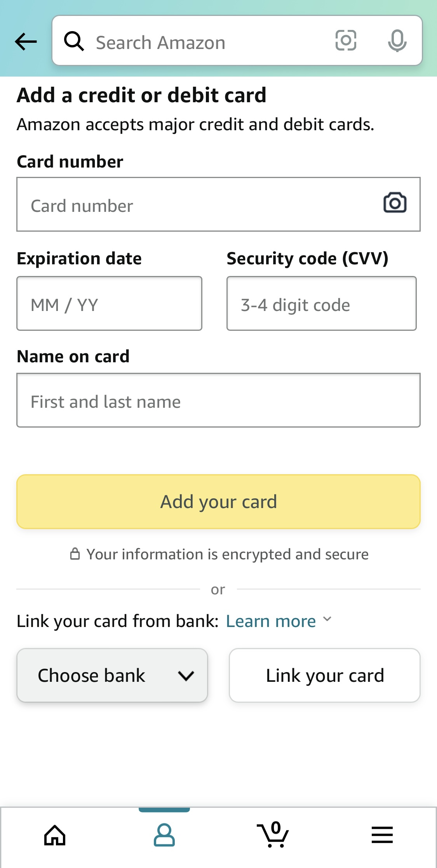Scan card with the camera icon
This screenshot has height=868, width=437.
[x=395, y=203]
